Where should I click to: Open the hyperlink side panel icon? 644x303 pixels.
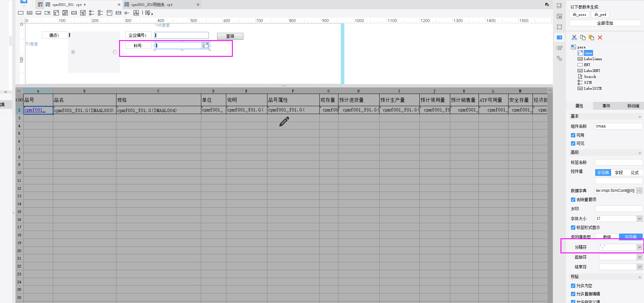(x=559, y=58)
